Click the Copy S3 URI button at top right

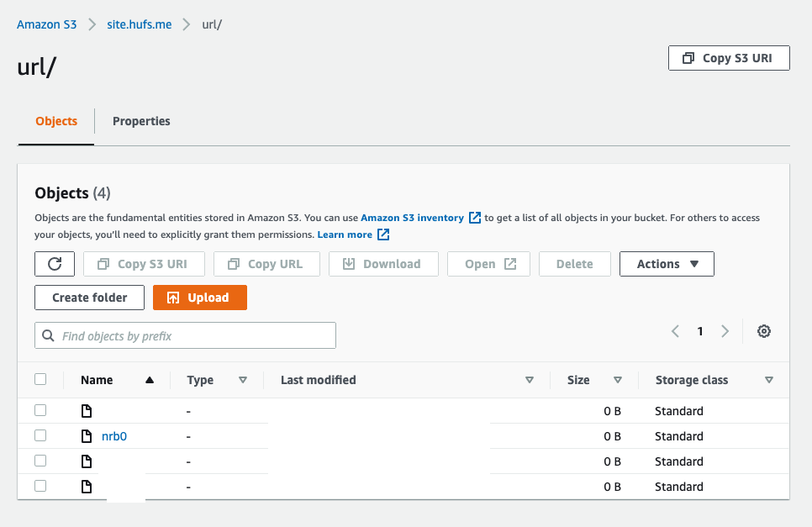click(729, 58)
